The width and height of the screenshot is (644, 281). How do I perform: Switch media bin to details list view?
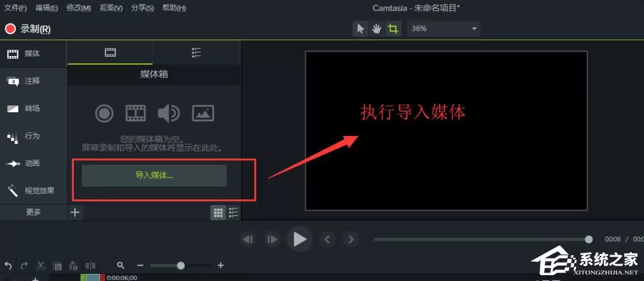(233, 213)
